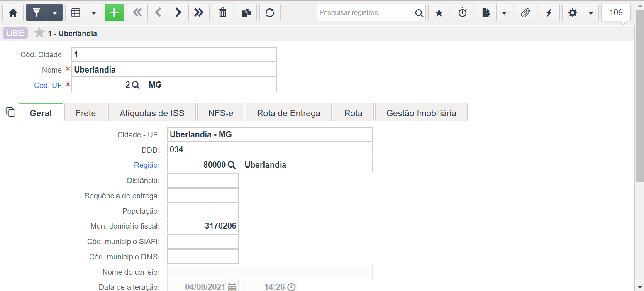Open the settings gear

pyautogui.click(x=573, y=13)
